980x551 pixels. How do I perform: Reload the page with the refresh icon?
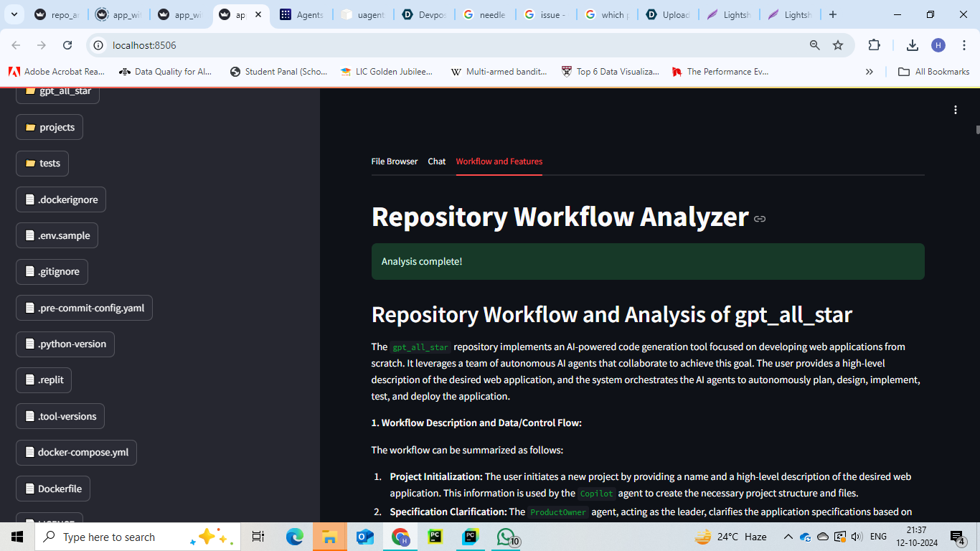coord(67,45)
